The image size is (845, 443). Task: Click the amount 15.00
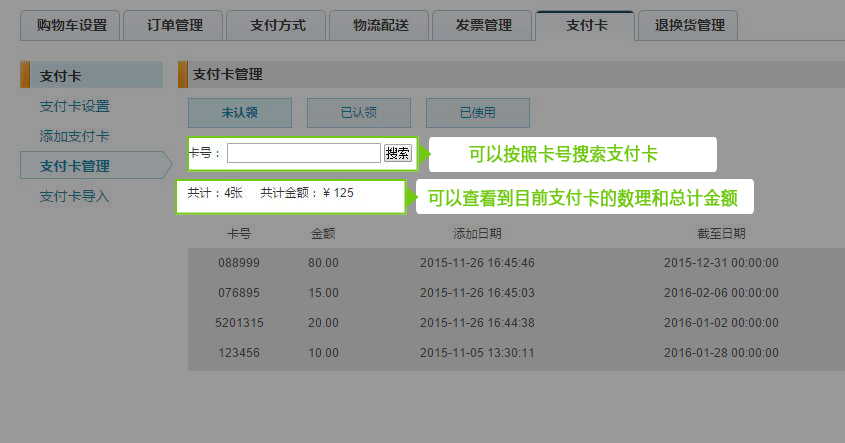point(323,293)
